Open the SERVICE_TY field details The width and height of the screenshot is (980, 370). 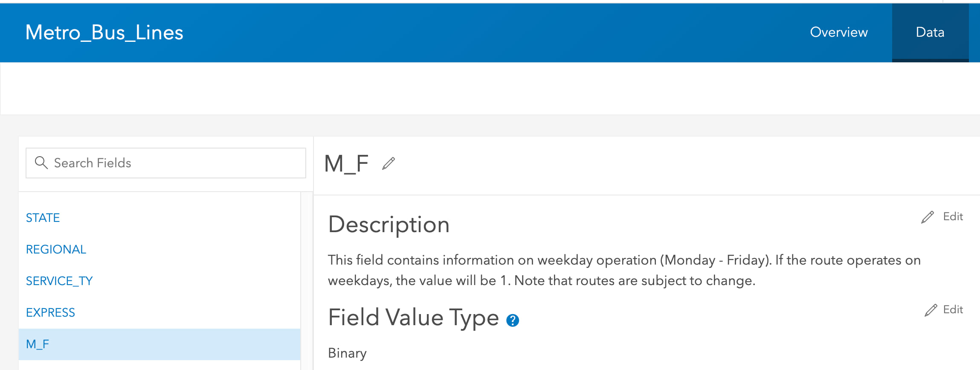click(x=59, y=281)
